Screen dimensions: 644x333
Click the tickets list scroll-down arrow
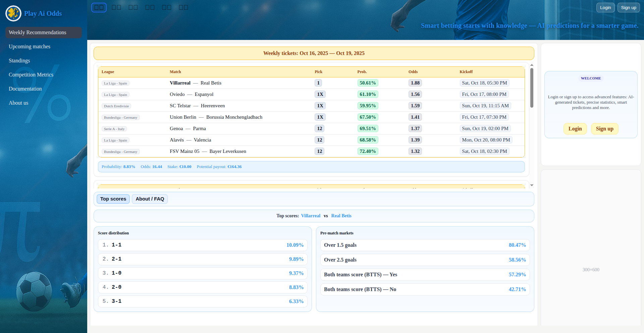pyautogui.click(x=532, y=185)
